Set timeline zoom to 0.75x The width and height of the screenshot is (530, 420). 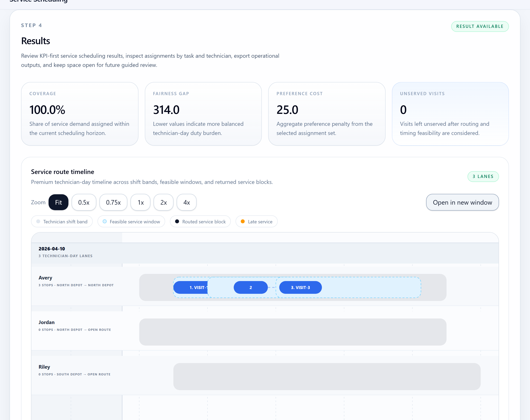pos(113,202)
